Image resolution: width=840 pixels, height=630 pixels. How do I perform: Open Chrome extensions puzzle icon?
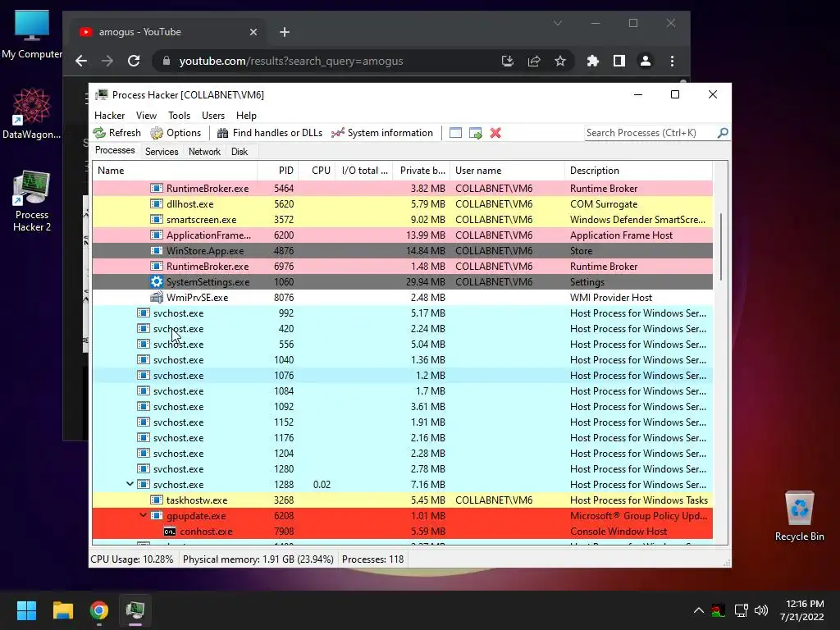click(x=592, y=61)
